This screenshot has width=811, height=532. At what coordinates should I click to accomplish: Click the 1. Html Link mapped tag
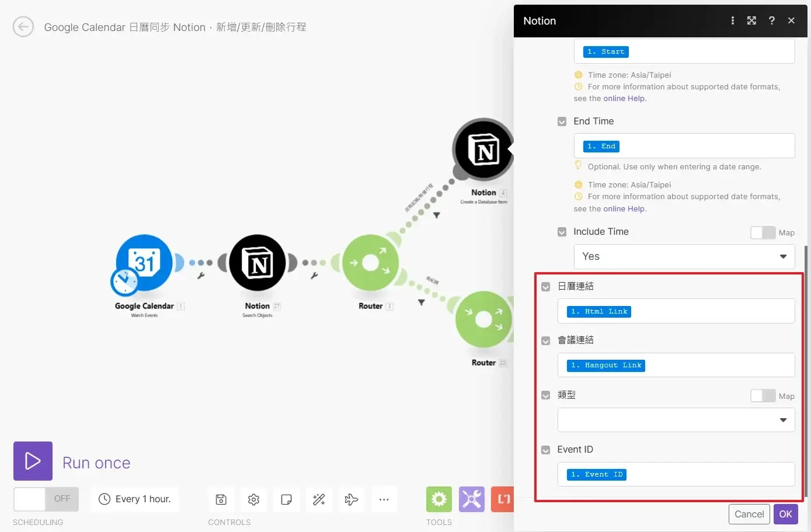tap(599, 311)
